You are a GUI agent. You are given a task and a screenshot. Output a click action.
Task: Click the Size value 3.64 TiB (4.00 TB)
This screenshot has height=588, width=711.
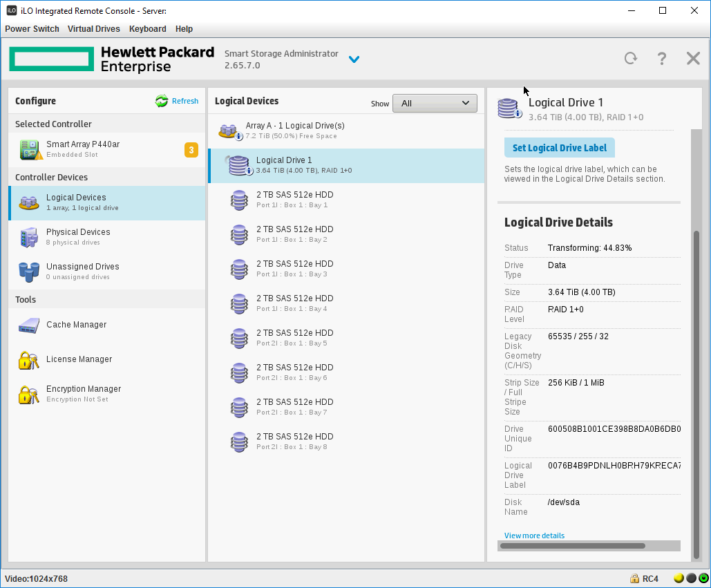coord(581,292)
